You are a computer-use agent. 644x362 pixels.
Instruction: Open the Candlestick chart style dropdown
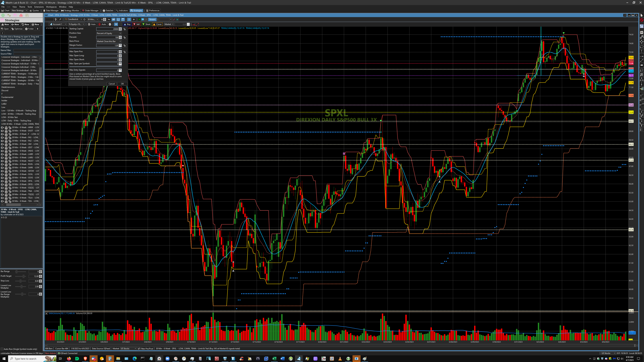pos(73,19)
